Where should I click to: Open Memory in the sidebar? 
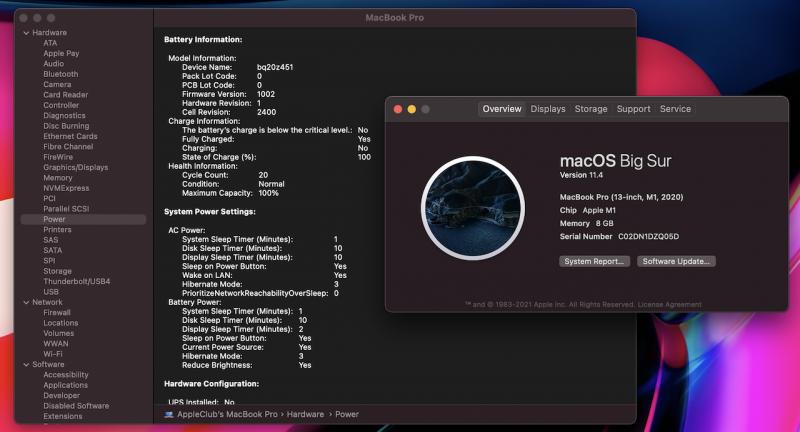click(x=58, y=178)
